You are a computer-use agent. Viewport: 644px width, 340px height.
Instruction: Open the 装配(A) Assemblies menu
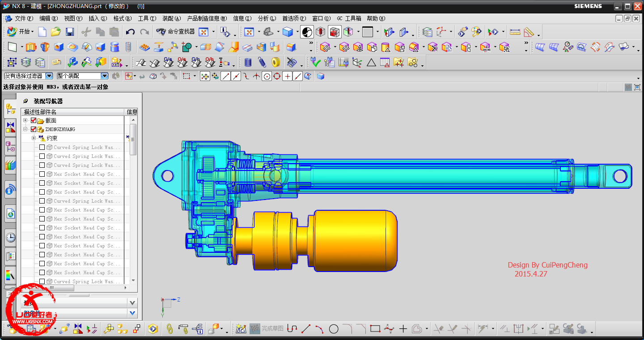(172, 18)
